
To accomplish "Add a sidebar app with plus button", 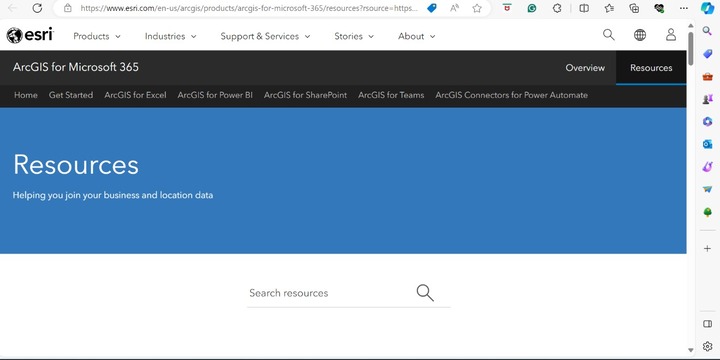I will (x=707, y=248).
